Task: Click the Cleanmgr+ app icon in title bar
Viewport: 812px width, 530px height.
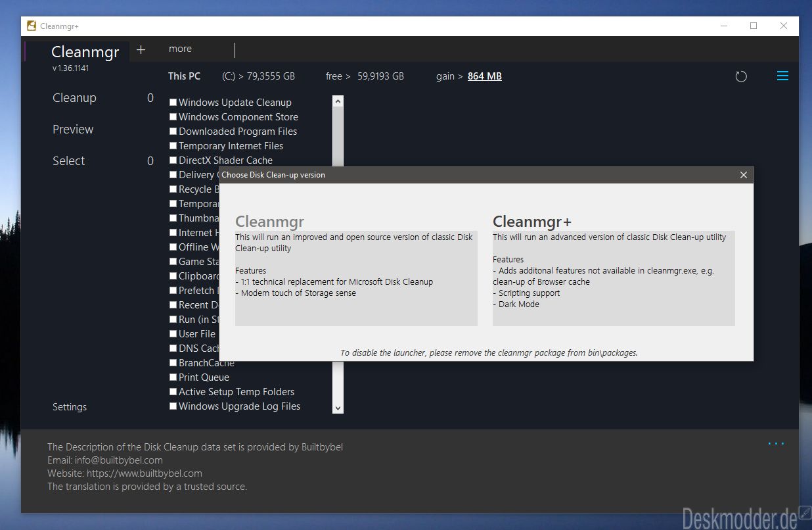Action: click(x=31, y=26)
